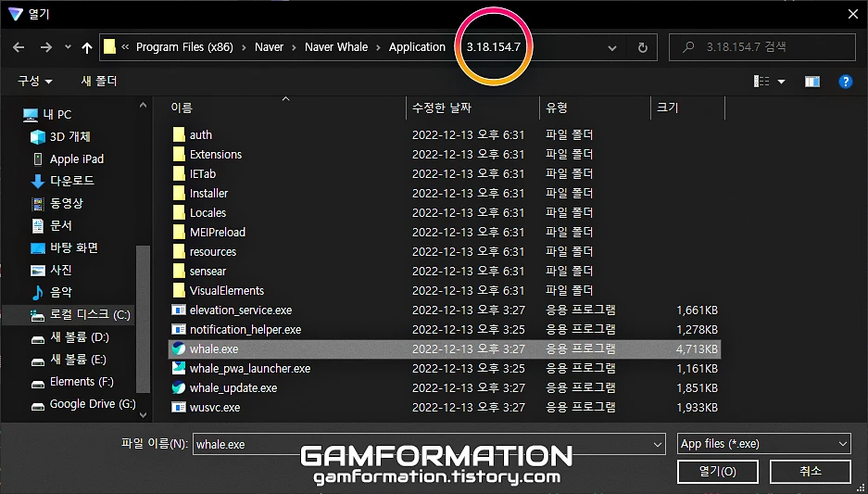Click sidebar scrollbar up arrow
Viewport: 868px width, 494px height.
pos(143,106)
